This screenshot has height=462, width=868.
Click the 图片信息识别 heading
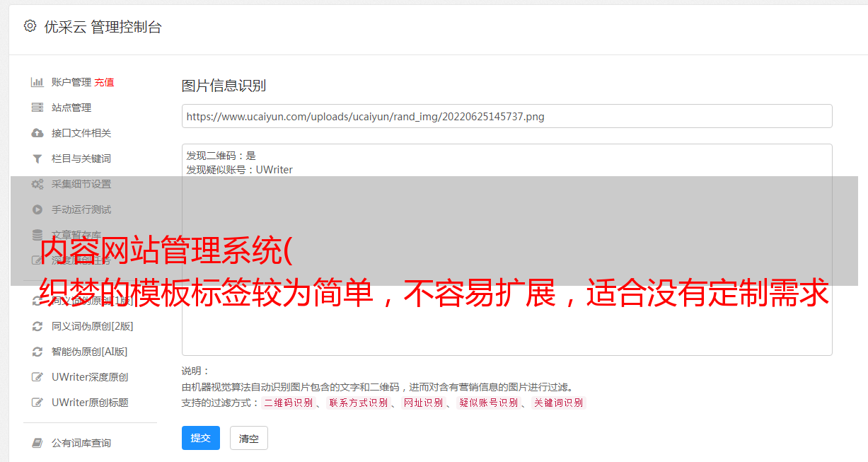coord(224,86)
